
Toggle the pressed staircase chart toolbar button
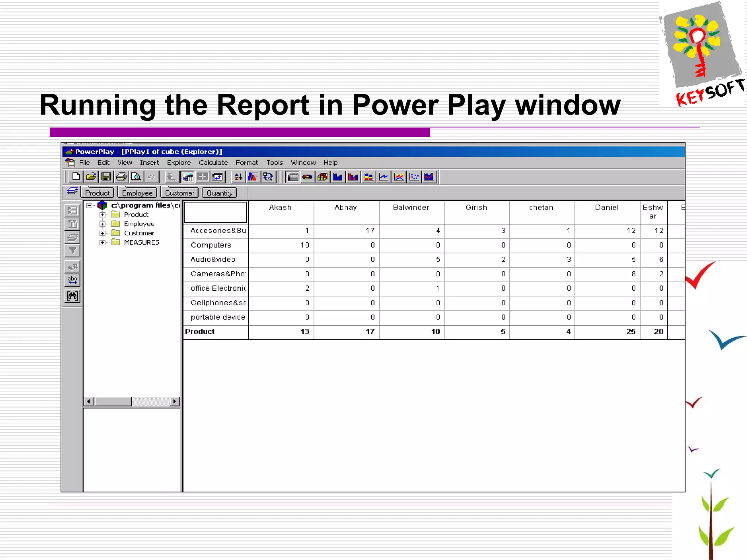187,177
